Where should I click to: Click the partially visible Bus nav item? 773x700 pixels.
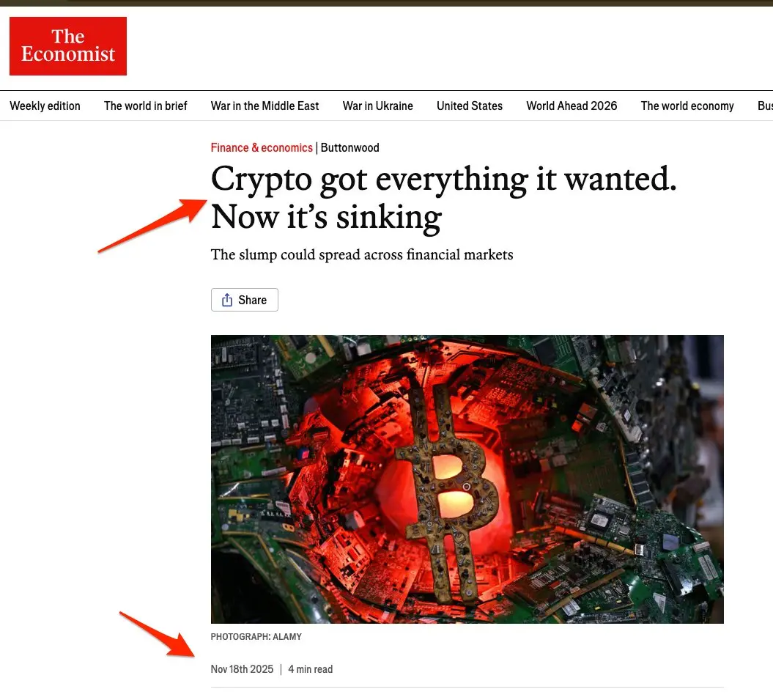765,106
